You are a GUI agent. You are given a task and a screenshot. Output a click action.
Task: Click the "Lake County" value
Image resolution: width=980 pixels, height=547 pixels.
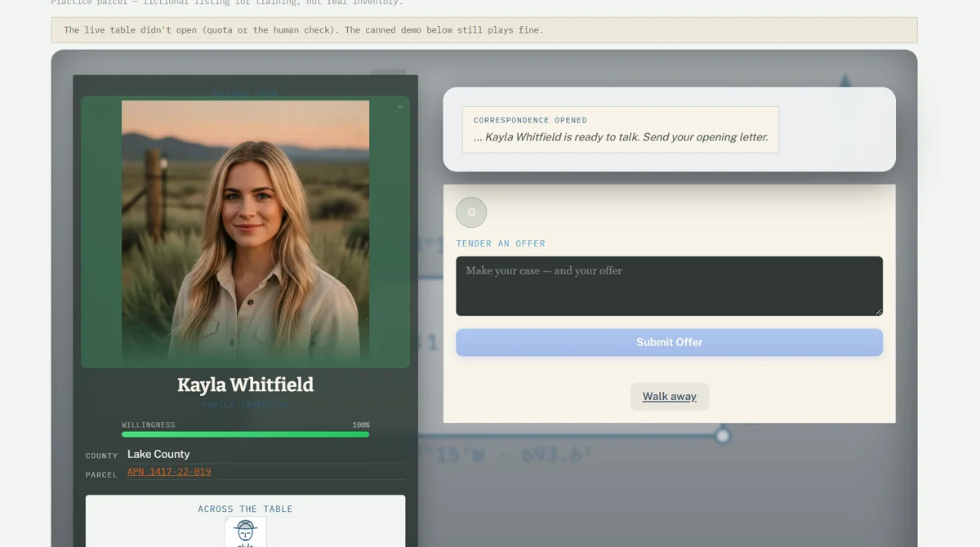pos(158,454)
